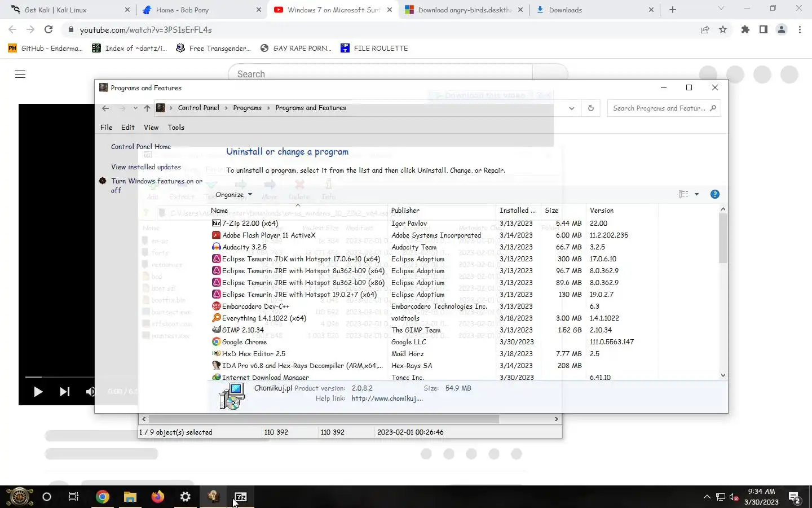Viewport: 812px width, 508px height.
Task: Reload the YouTube browser page
Action: [48, 30]
